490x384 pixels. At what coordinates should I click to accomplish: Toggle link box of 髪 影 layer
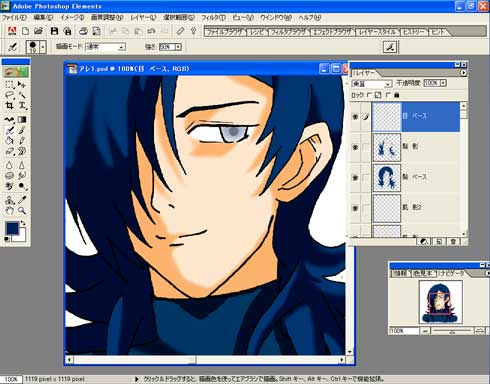366,147
